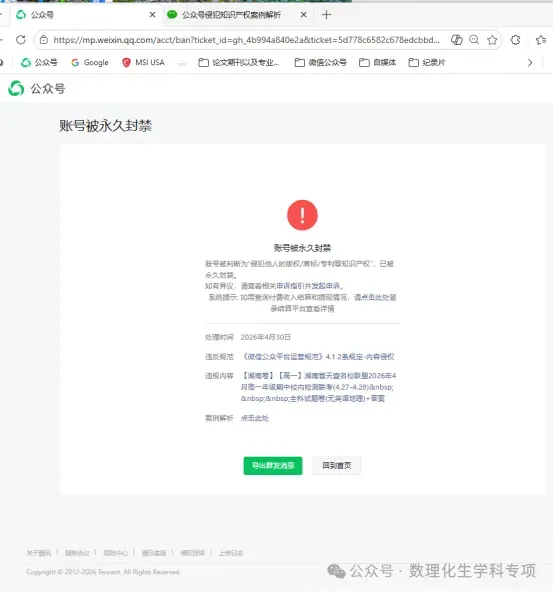Click the 回到首页 button
Screen dimensions: 554x593
pos(337,466)
